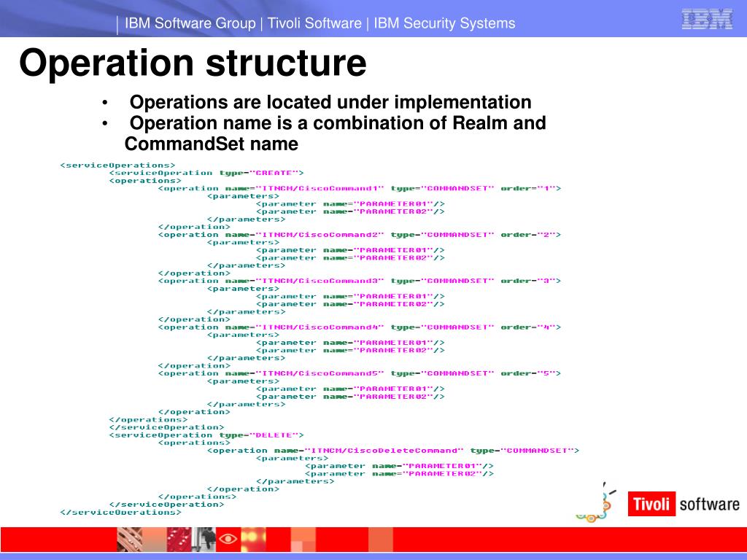Click the colorful figure graphic beside Tivoli logo
The width and height of the screenshot is (747, 560).
pos(596,503)
